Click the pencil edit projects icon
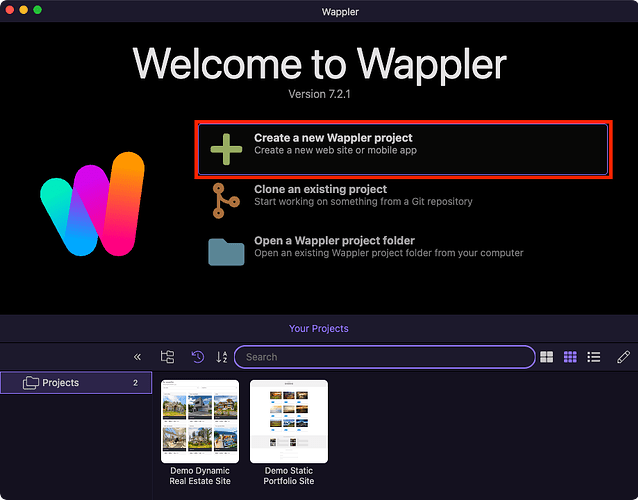 coord(623,357)
